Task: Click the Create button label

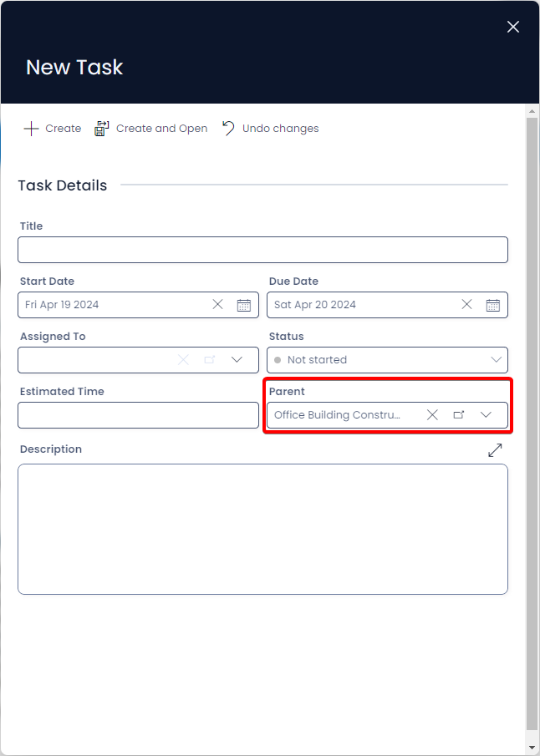Action: coord(64,129)
